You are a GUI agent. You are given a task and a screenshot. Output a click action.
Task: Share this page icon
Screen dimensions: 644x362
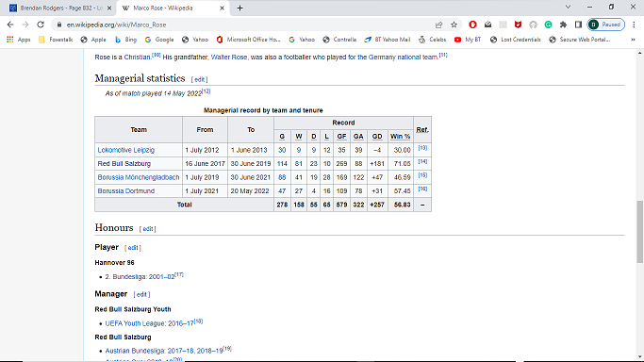point(438,25)
